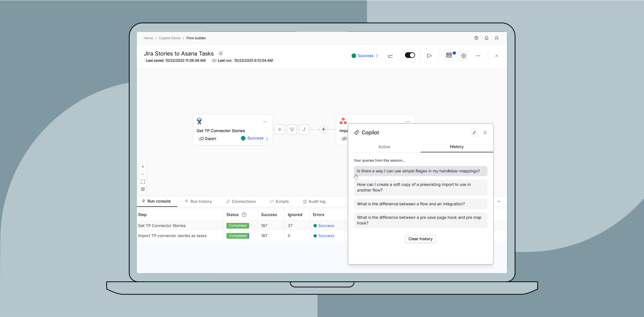Screen dimensions: 644x317
Task: Open the hook icon between steps
Action: tap(304, 129)
